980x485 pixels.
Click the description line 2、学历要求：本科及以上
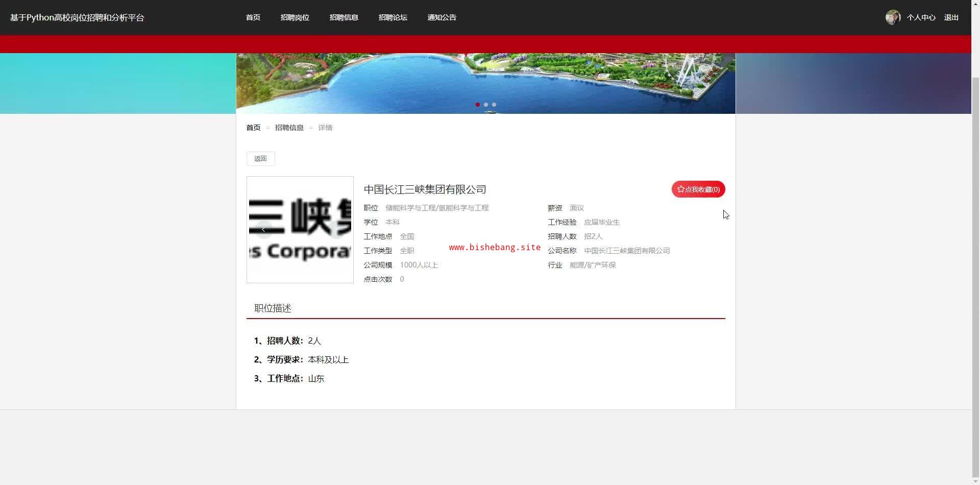301,360
